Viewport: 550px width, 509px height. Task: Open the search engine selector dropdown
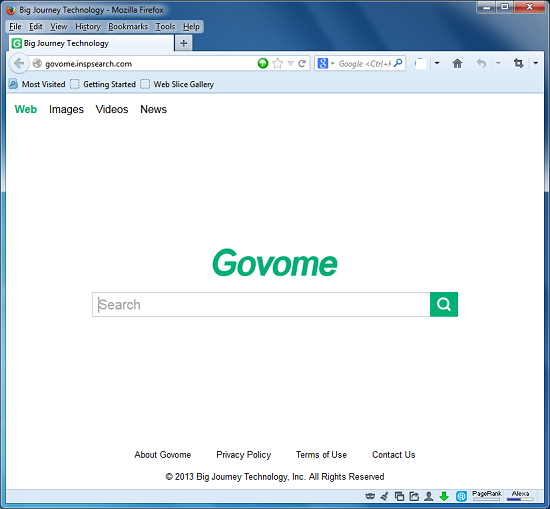click(x=333, y=64)
